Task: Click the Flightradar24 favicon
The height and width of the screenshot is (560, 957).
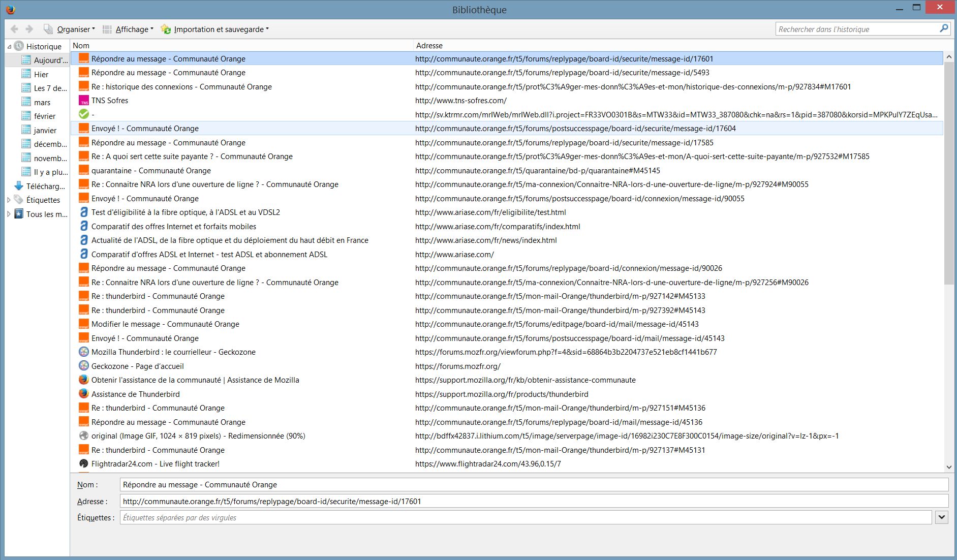Action: tap(84, 463)
